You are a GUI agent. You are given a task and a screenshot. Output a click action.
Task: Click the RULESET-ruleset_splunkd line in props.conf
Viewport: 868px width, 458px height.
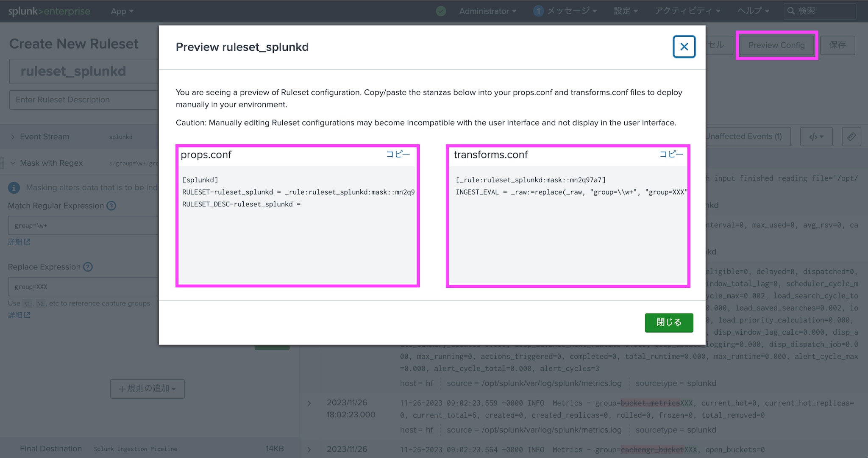click(x=298, y=192)
